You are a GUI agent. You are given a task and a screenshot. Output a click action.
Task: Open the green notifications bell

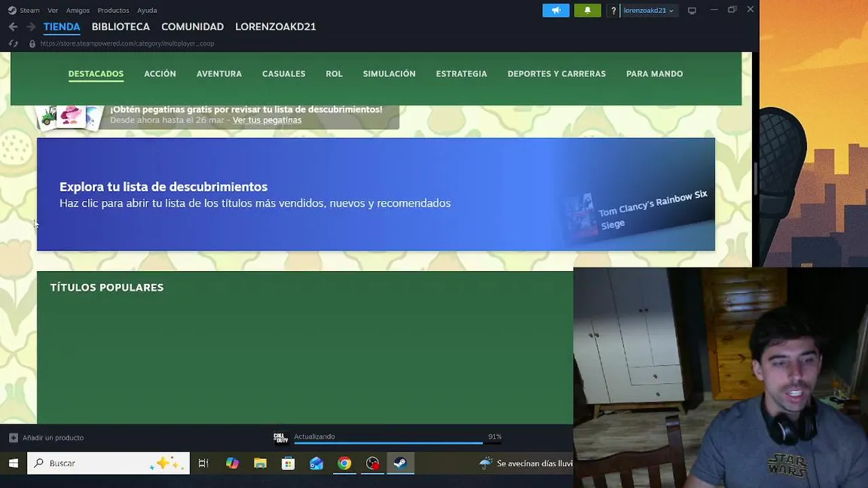tap(587, 10)
